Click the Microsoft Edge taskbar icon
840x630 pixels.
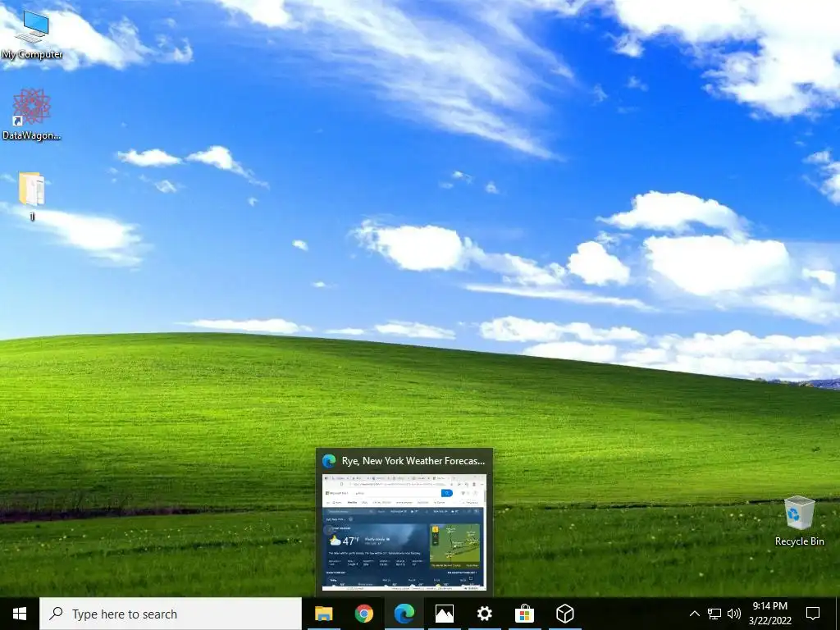coord(404,614)
